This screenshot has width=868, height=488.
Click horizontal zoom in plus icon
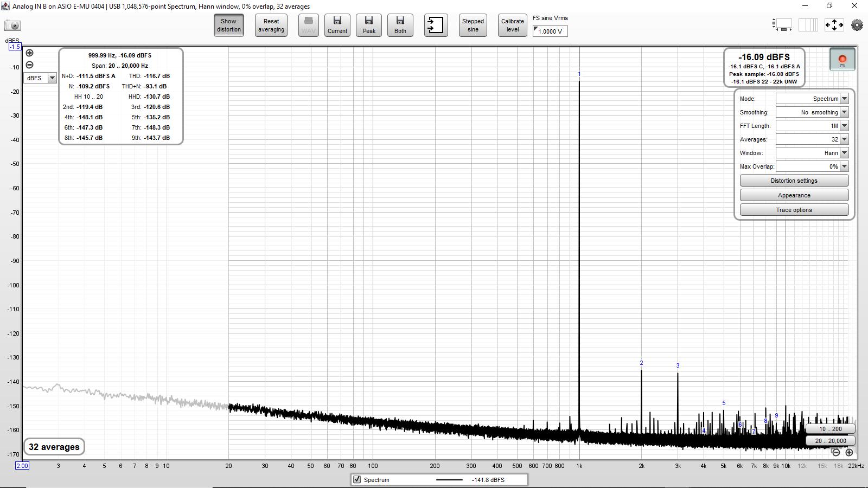849,452
